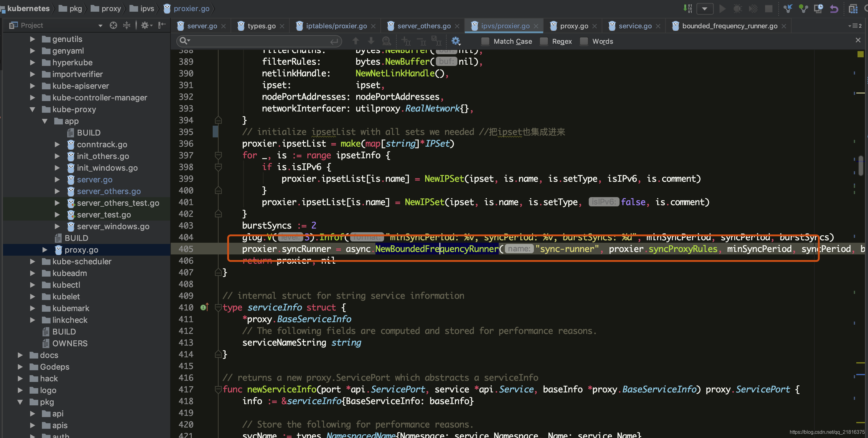Screen dimensions: 868x438
Task: Click Next Occurrence down arrow
Action: 371,41
